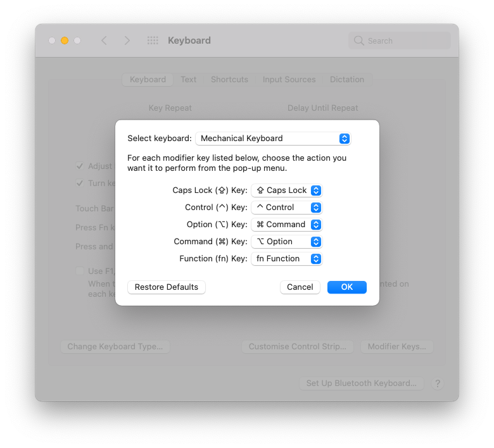Switch to the Shortcuts tab
The width and height of the screenshot is (494, 448).
coord(229,79)
